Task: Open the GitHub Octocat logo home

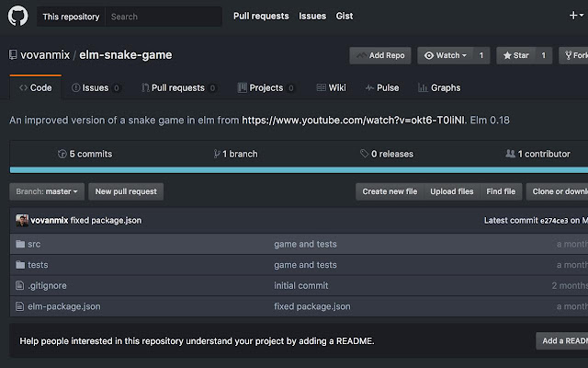Action: click(18, 17)
